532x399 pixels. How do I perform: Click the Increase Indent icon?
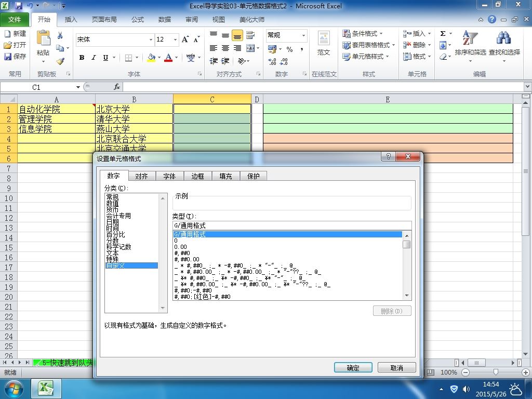click(x=225, y=61)
